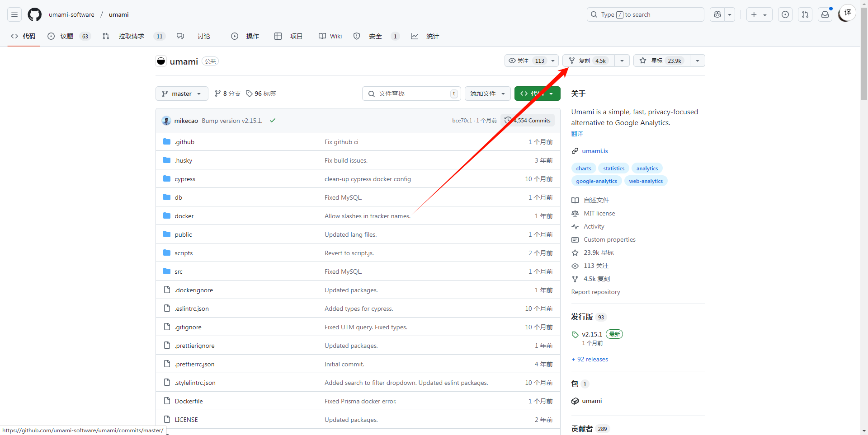
Task: Star the repository with 星标 button
Action: tap(662, 61)
